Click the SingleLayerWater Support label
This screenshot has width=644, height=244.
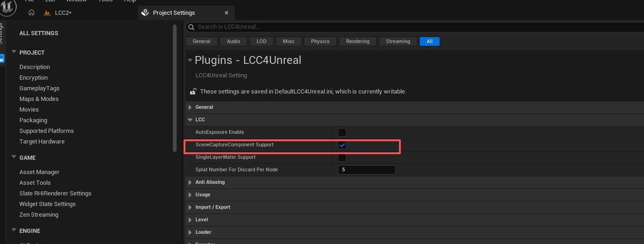(x=226, y=157)
